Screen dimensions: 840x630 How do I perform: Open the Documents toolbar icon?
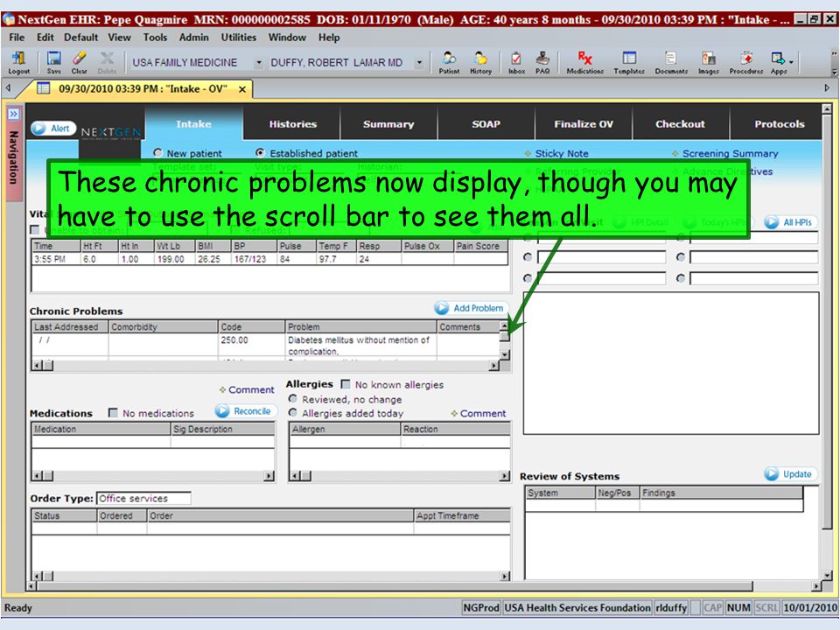tap(671, 62)
